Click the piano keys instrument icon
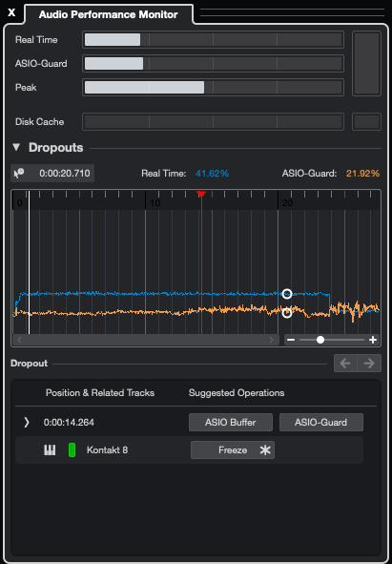The width and height of the screenshot is (392, 564). coord(50,450)
